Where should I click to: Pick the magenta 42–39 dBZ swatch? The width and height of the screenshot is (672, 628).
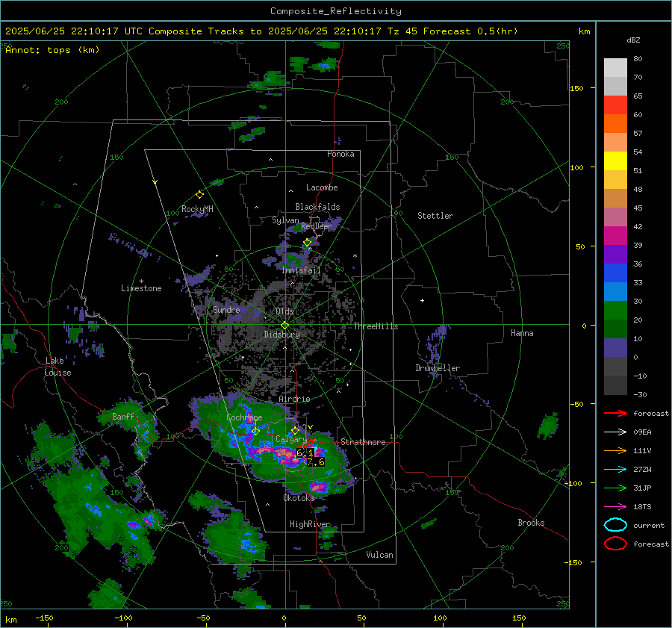pos(615,236)
